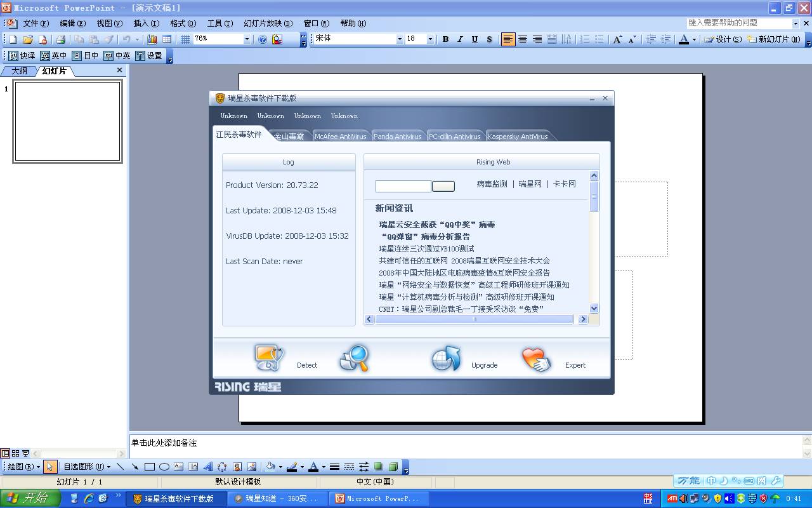
Task: Select the Rectangle drawing tool
Action: (149, 467)
